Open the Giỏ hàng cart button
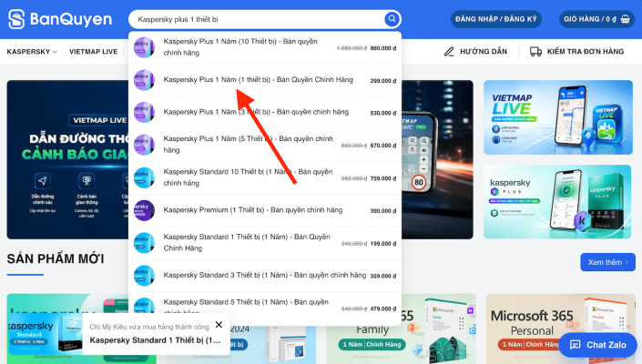This screenshot has height=364, width=642. (x=596, y=19)
